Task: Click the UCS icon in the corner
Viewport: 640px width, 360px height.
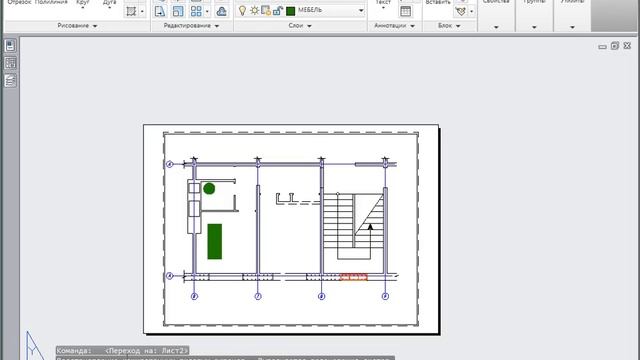Action: [34, 345]
